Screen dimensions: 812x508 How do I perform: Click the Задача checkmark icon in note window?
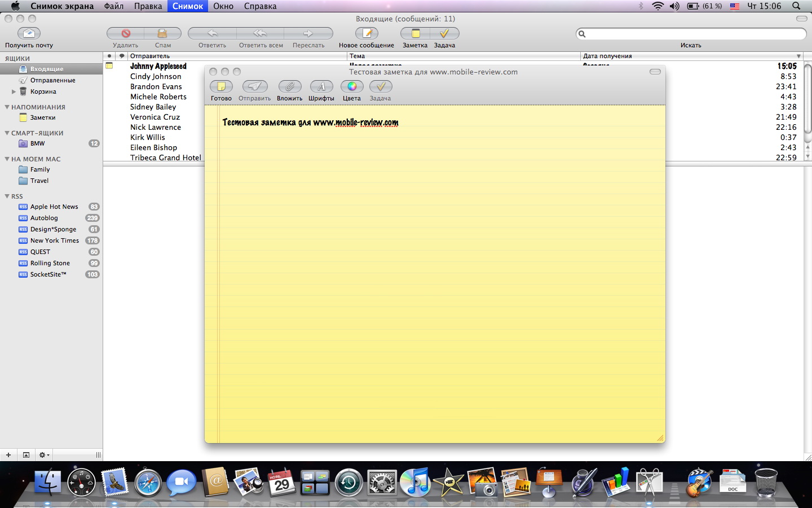pyautogui.click(x=381, y=86)
